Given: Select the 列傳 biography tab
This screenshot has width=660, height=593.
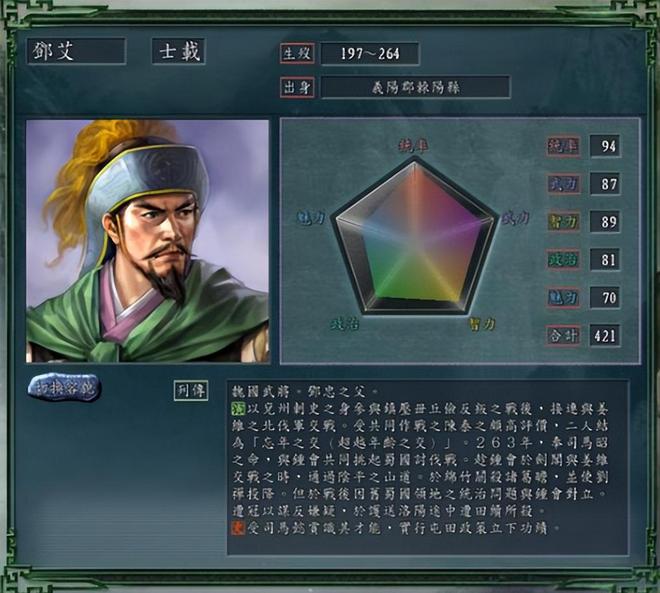Looking at the screenshot, I should (191, 390).
